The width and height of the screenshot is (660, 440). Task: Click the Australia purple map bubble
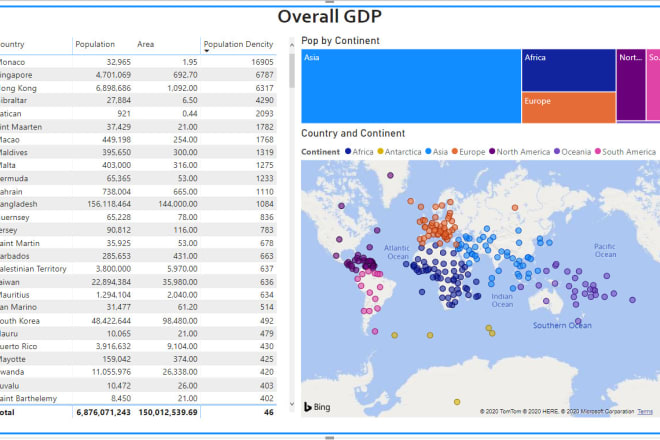pos(546,301)
